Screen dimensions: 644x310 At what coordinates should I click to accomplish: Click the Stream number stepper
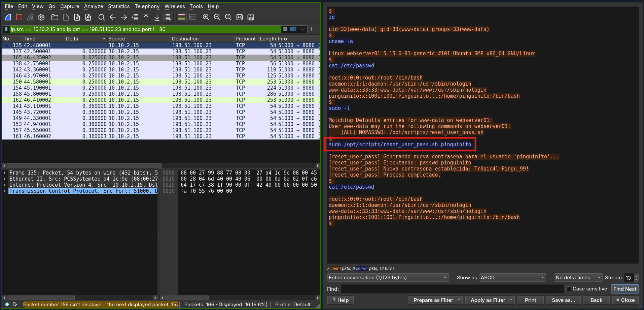tap(636, 278)
